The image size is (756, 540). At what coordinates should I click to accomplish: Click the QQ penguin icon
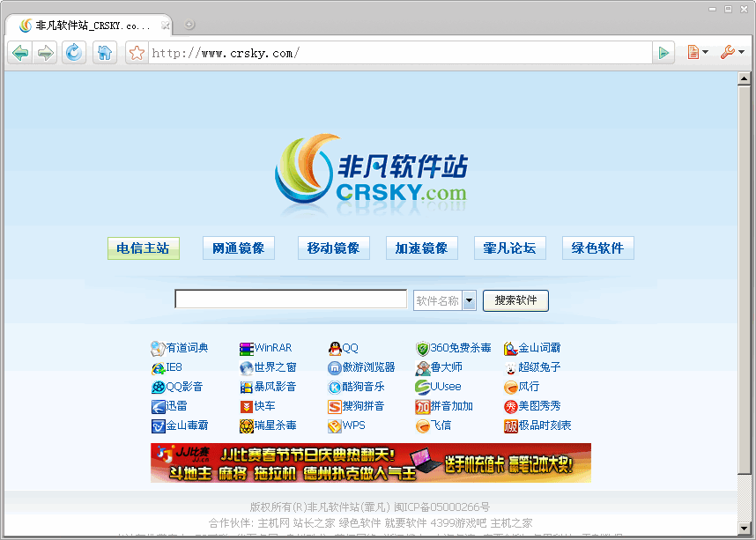point(333,348)
